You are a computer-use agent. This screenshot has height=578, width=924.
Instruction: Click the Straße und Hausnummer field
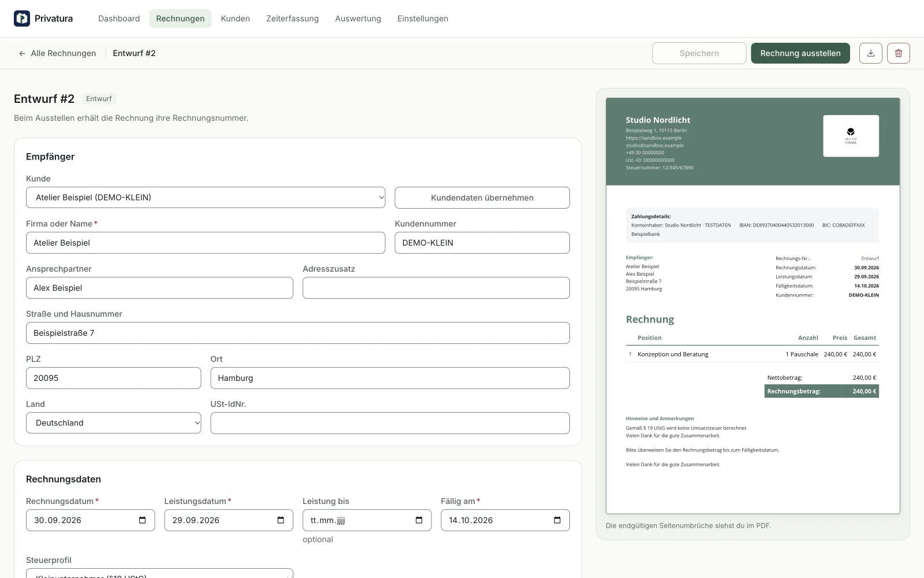click(298, 333)
